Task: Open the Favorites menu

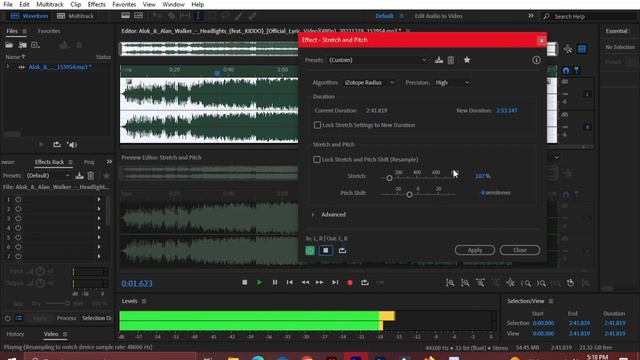Action: click(x=124, y=4)
